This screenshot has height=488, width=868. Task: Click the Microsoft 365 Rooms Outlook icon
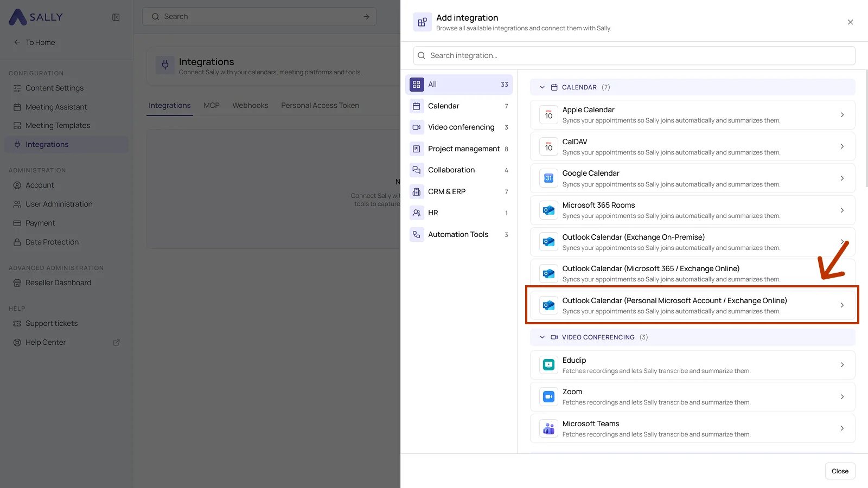click(x=548, y=210)
